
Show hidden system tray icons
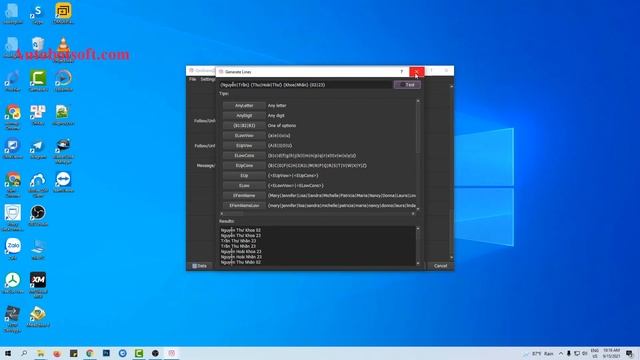tap(561, 353)
